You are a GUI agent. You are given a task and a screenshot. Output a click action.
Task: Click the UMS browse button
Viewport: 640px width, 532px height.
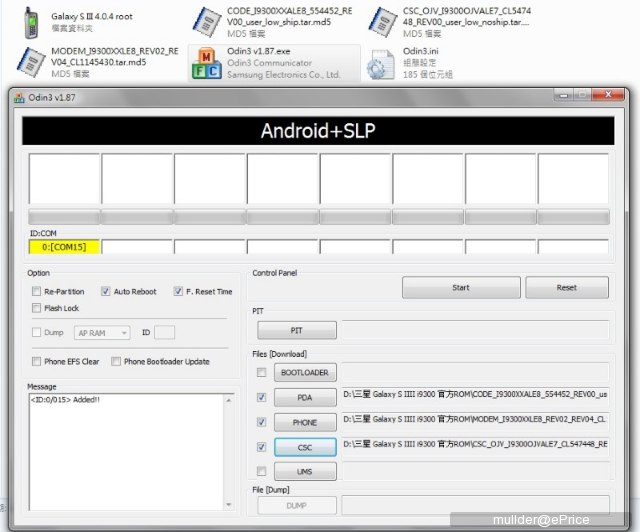pos(305,472)
